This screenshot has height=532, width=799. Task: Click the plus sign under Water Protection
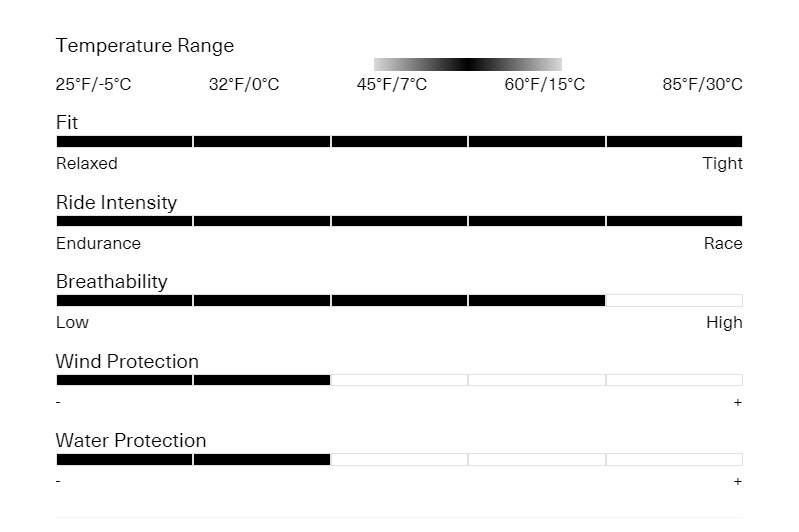pos(738,482)
